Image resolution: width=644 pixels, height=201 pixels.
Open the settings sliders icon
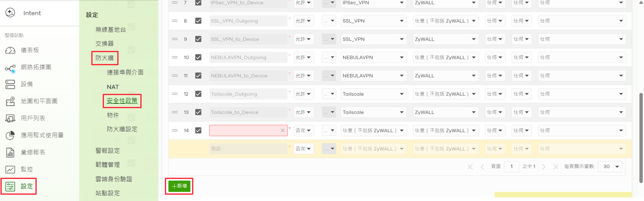(10, 186)
